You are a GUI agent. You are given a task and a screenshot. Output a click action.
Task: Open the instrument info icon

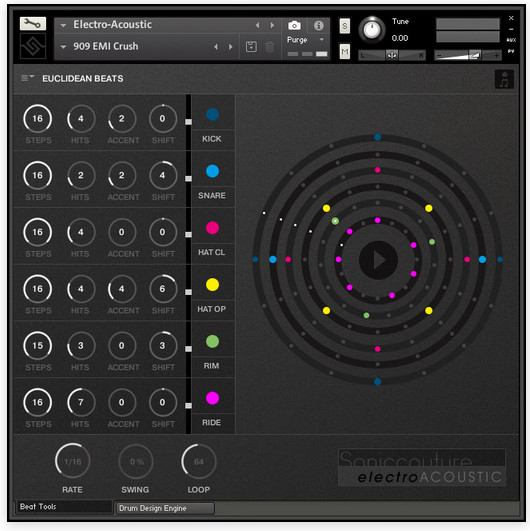(x=318, y=25)
